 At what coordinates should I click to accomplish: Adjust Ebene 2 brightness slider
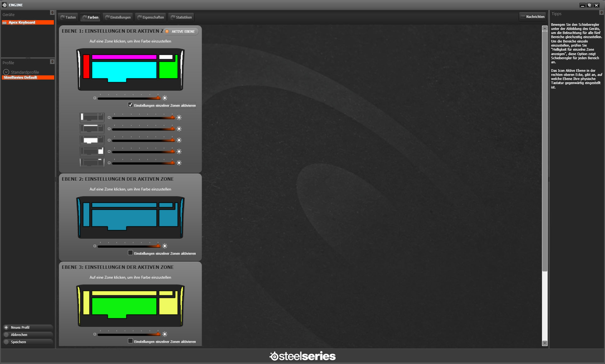click(x=129, y=246)
